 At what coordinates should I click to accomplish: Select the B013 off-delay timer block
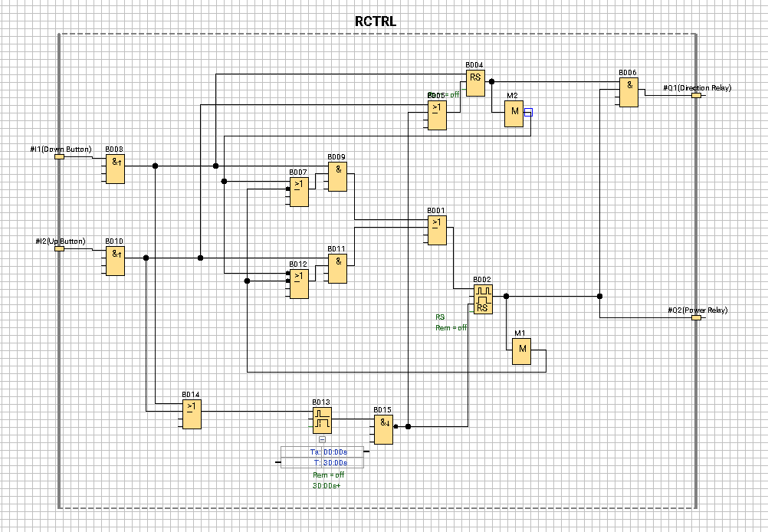click(x=322, y=420)
